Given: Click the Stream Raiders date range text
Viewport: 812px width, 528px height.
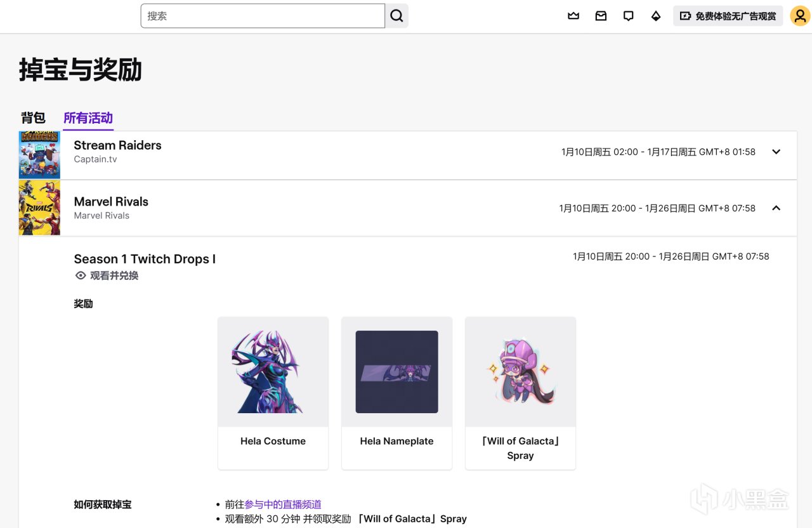Looking at the screenshot, I should click(x=658, y=152).
